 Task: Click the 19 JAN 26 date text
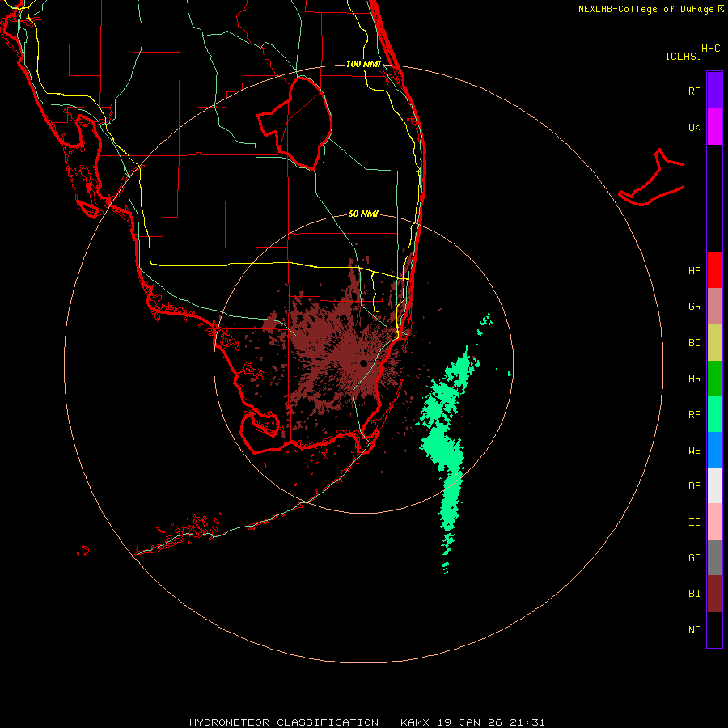[x=470, y=722]
